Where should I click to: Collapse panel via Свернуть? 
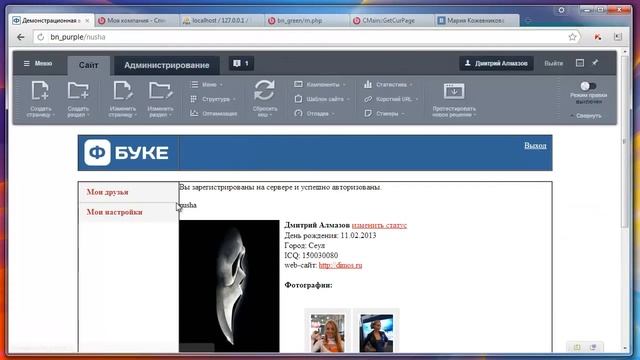click(x=586, y=116)
